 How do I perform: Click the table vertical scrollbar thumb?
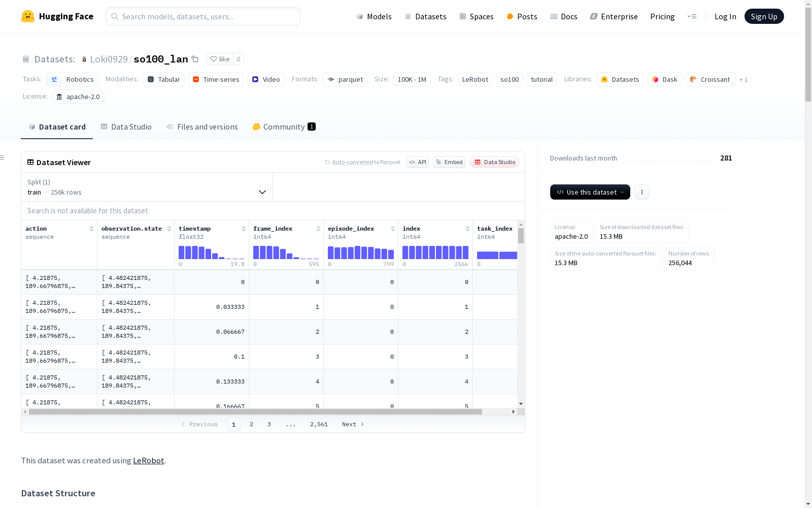click(521, 236)
